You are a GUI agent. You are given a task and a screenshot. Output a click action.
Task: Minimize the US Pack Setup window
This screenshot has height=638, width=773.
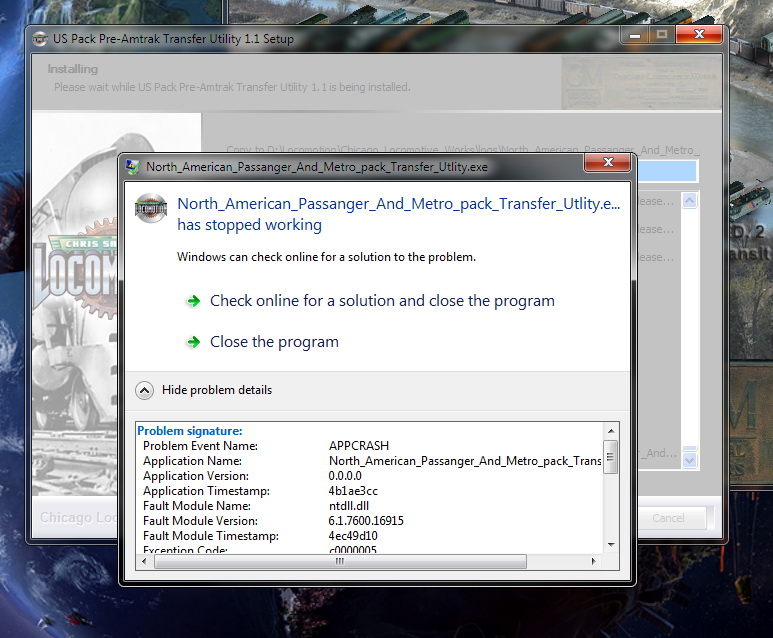pyautogui.click(x=634, y=35)
